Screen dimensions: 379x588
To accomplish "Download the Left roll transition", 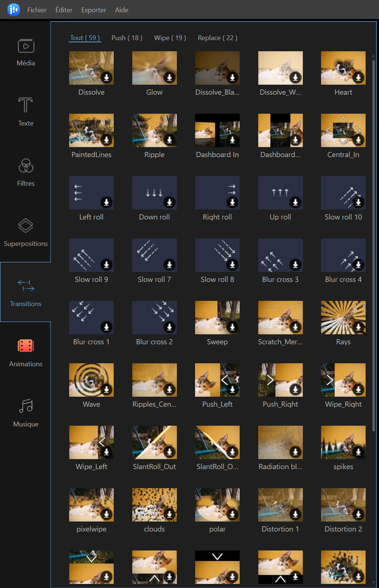I will 106,202.
